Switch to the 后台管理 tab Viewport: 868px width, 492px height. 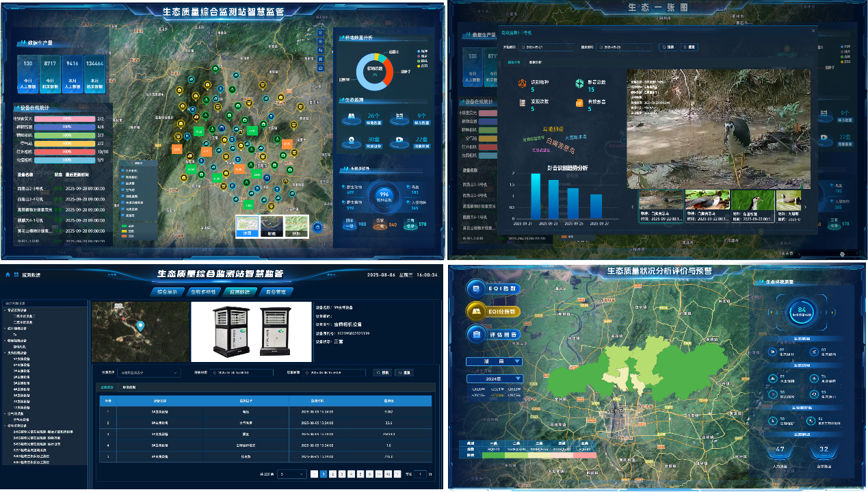[276, 292]
